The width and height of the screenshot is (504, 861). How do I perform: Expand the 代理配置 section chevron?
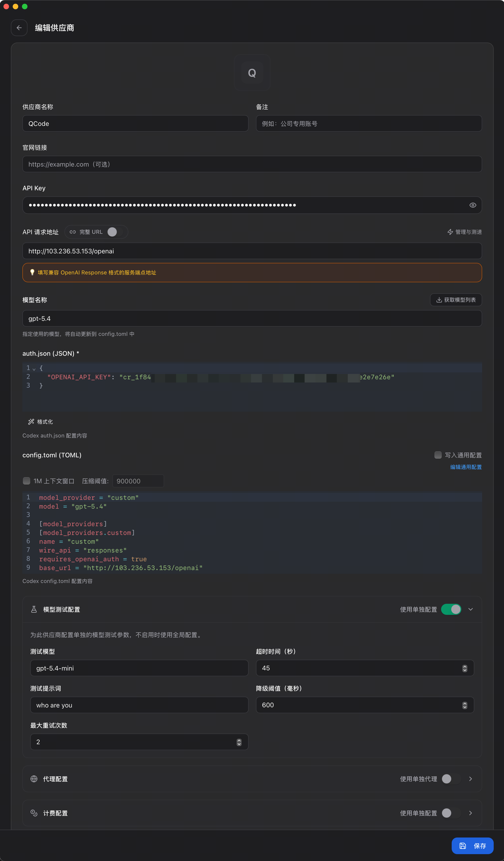click(470, 779)
